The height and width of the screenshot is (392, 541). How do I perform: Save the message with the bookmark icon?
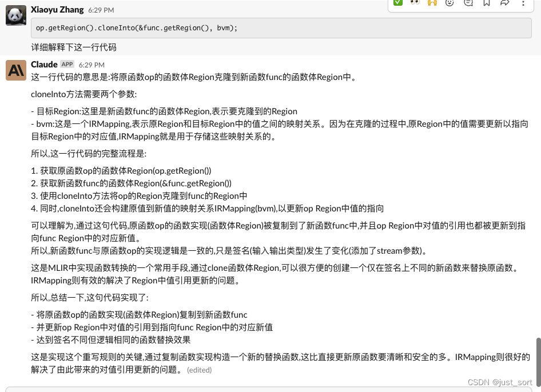coord(487,5)
